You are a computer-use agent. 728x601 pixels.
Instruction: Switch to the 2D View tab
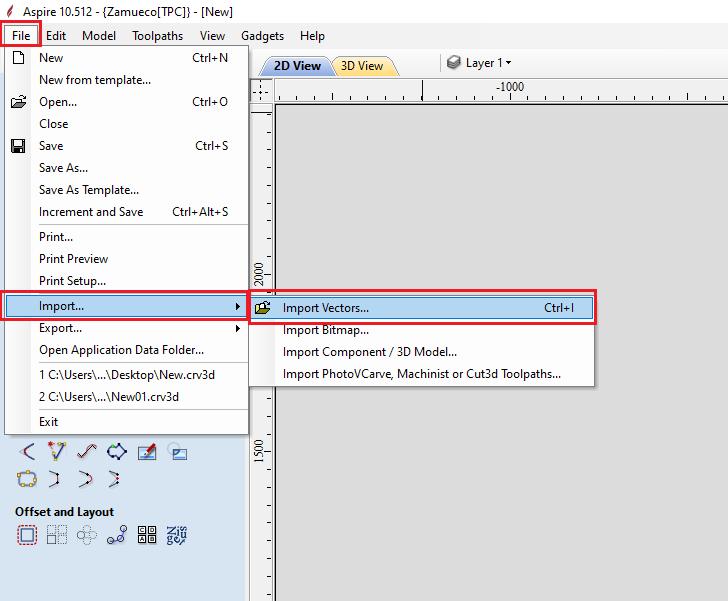[x=297, y=65]
